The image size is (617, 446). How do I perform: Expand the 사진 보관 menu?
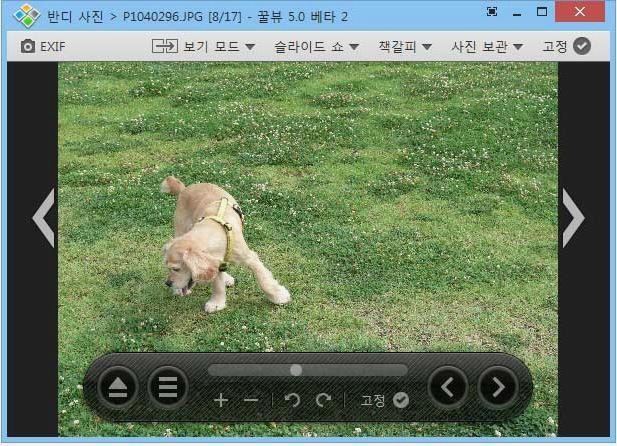[487, 47]
